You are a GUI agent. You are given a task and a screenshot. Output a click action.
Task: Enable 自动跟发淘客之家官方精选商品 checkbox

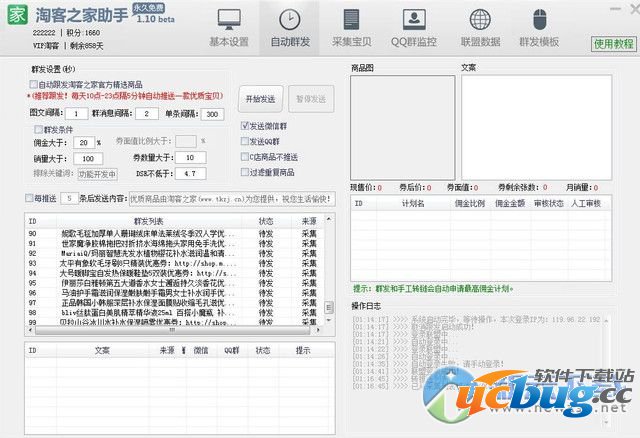tap(33, 85)
